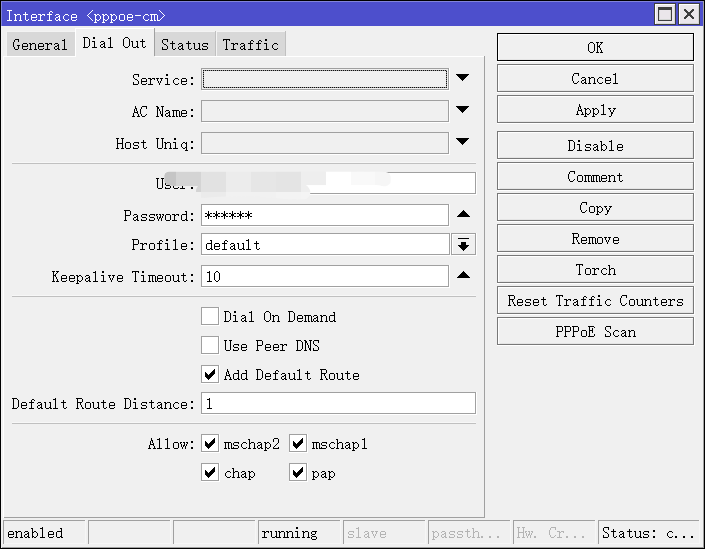This screenshot has width=705, height=549.
Task: Open the Traffic tab
Action: 251,44
